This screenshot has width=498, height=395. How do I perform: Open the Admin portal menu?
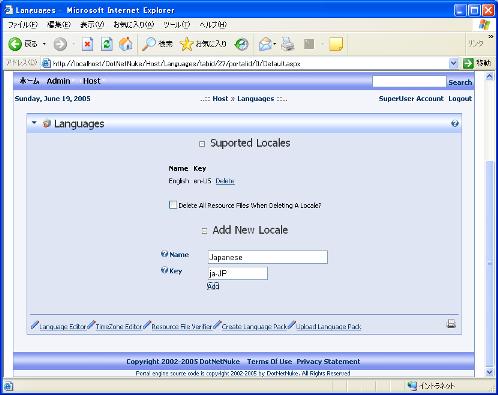click(x=58, y=81)
